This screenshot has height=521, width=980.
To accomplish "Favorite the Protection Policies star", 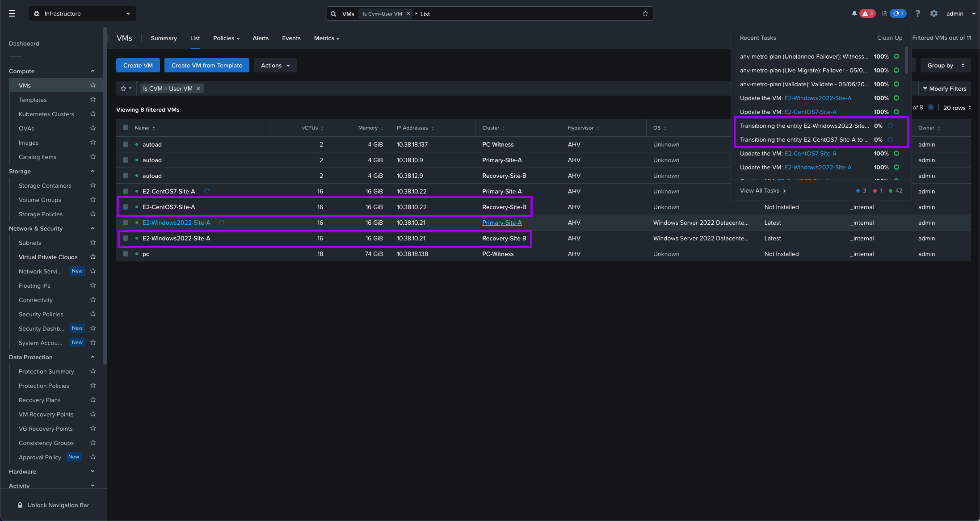I will (x=93, y=385).
